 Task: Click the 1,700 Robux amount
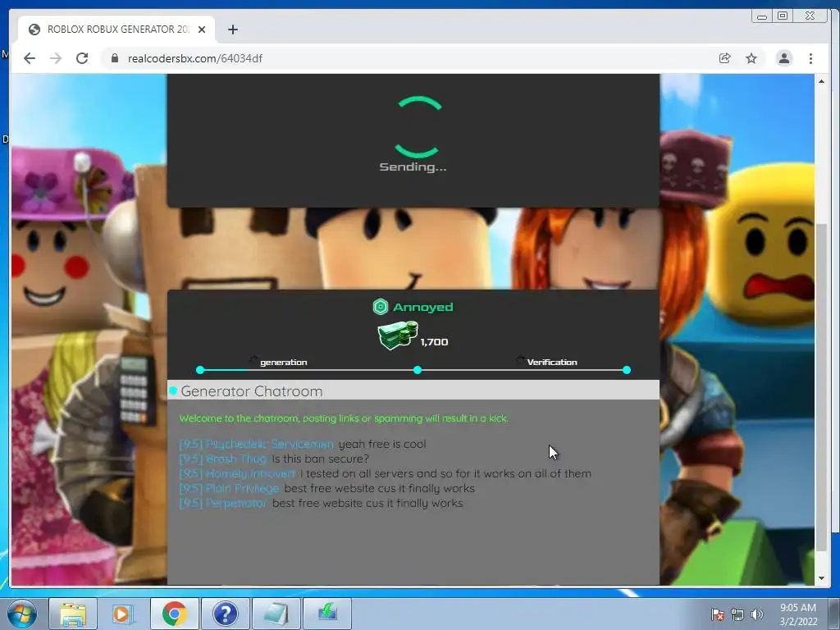pos(434,342)
